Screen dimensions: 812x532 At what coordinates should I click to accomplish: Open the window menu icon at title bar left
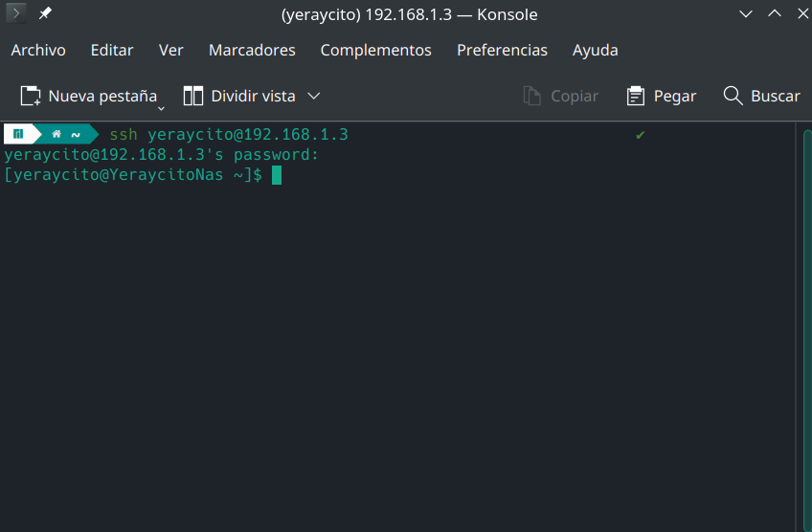point(16,13)
